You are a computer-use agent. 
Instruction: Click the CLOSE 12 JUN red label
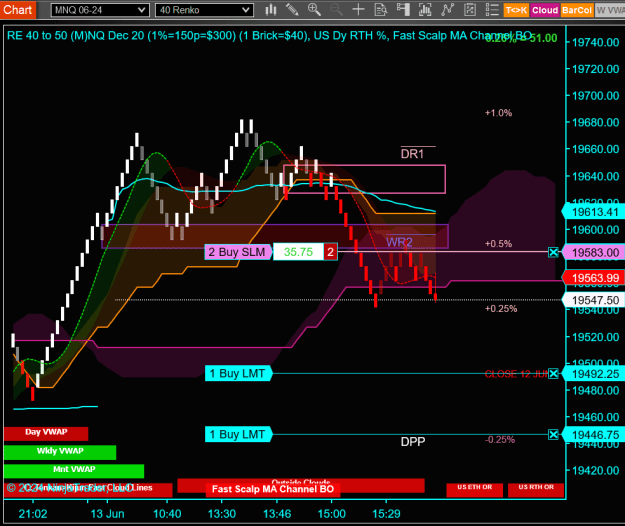(517, 374)
